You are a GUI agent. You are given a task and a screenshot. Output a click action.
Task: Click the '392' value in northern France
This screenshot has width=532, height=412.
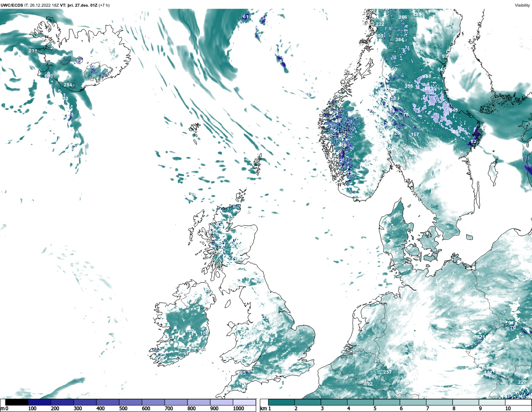368,384
